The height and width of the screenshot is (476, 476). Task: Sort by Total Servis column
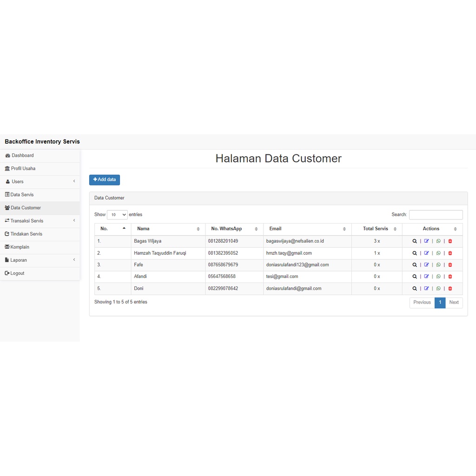[x=377, y=229]
